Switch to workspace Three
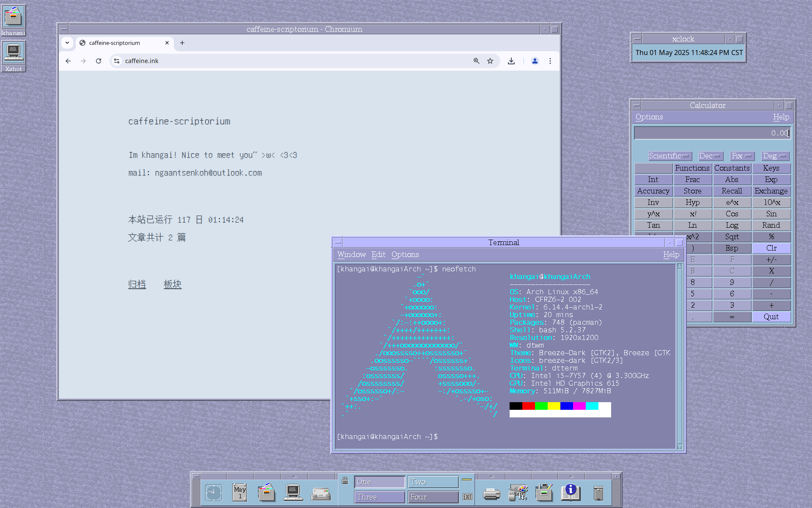812x508 pixels. (x=379, y=497)
